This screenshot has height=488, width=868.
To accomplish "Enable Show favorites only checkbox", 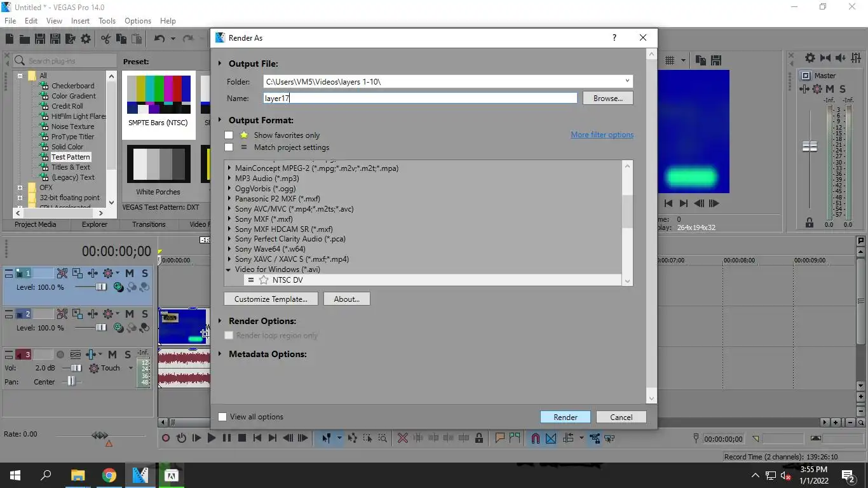I will click(x=229, y=135).
